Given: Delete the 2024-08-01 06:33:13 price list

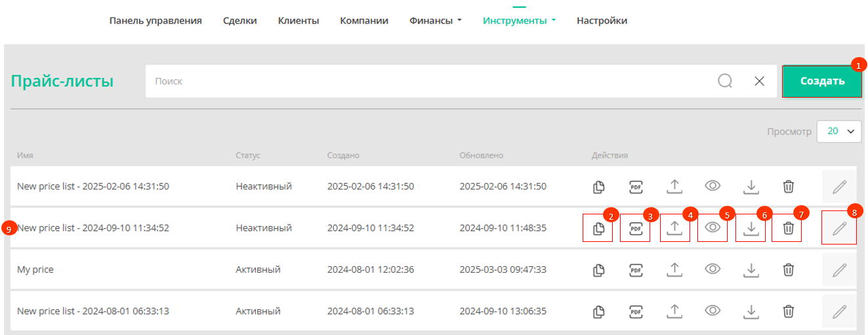Looking at the screenshot, I should click(x=789, y=311).
